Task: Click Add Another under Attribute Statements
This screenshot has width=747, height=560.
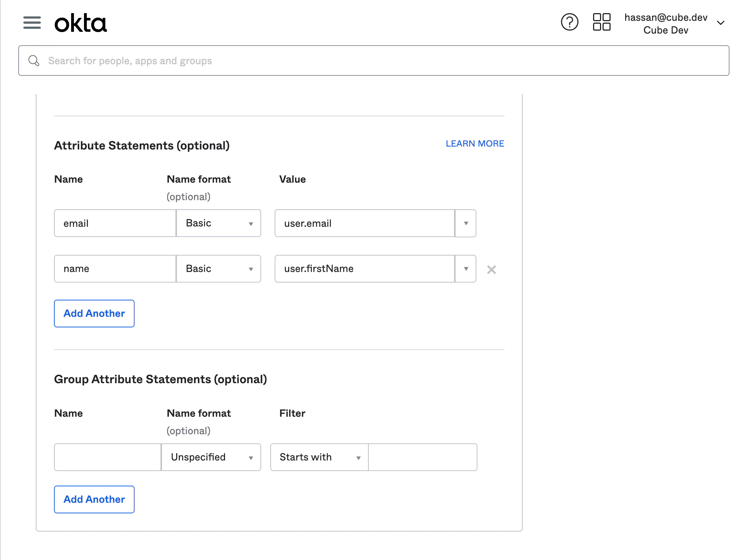Action: coord(94,314)
